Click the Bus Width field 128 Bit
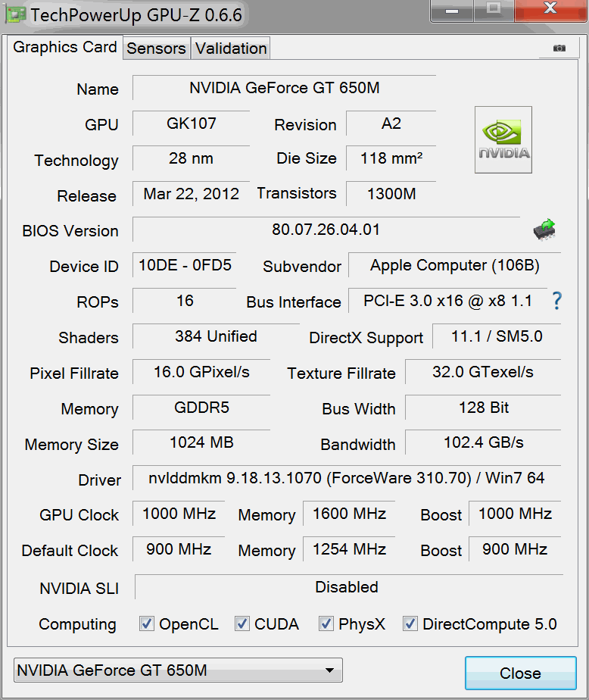Viewport: 589px width, 700px height. [483, 407]
